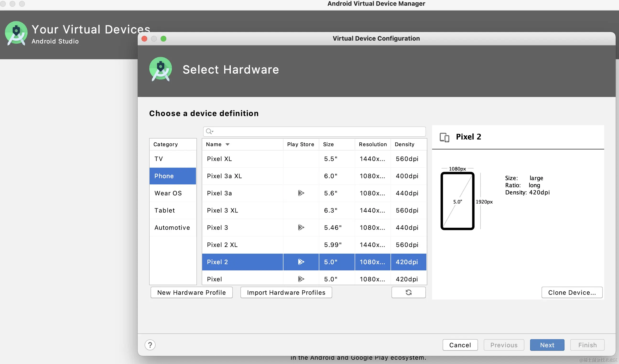
Task: Choose the Automotive category
Action: 172,228
